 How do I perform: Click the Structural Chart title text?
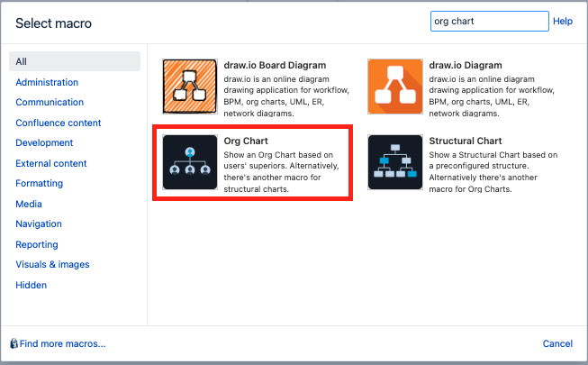pos(466,141)
